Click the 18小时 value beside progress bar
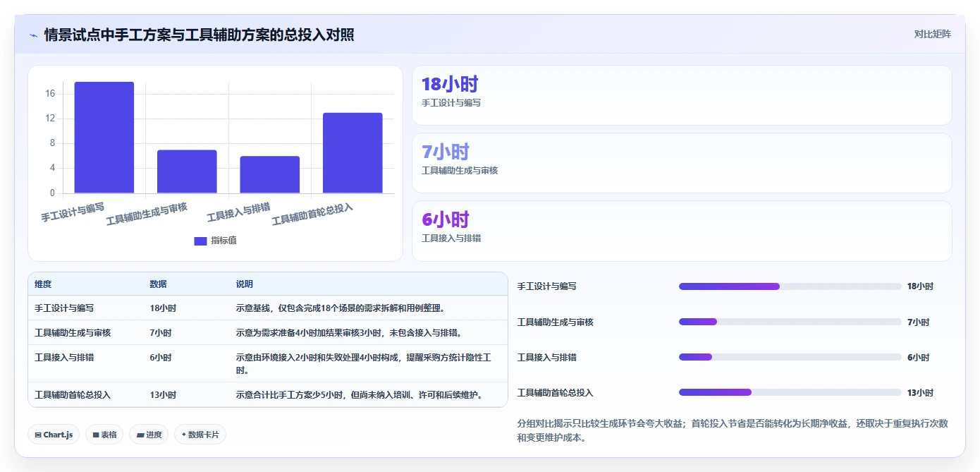This screenshot has width=980, height=472. 920,286
